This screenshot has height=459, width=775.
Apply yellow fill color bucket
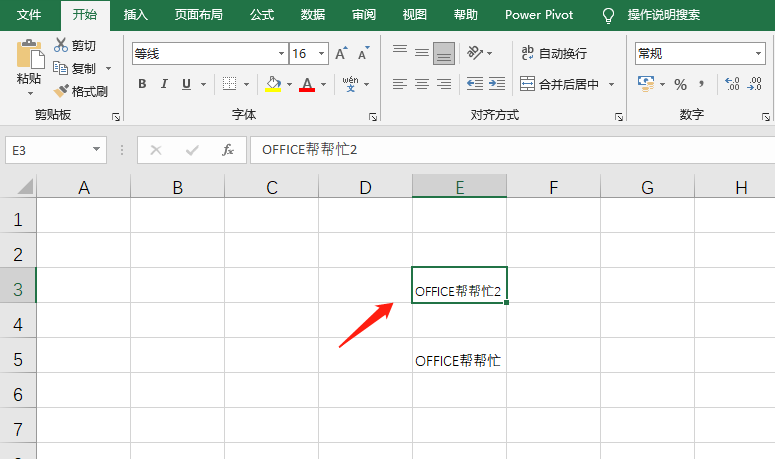pyautogui.click(x=273, y=84)
